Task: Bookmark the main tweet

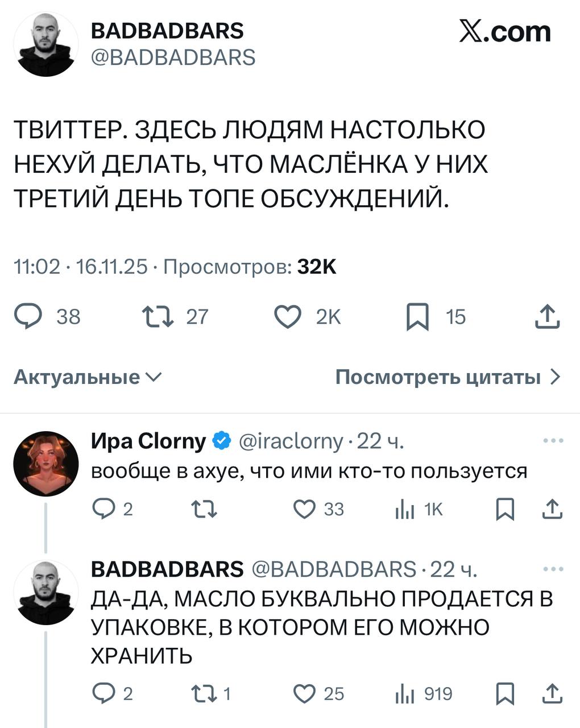Action: 417,317
